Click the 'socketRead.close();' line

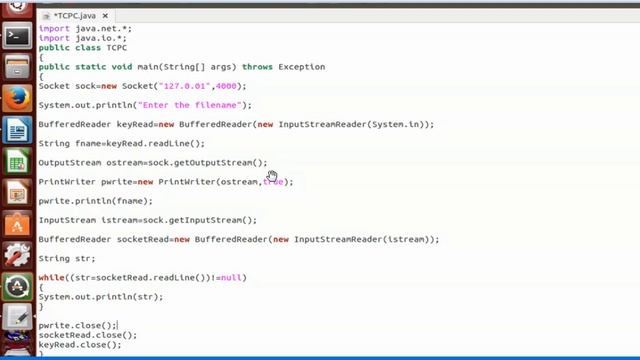click(88, 335)
